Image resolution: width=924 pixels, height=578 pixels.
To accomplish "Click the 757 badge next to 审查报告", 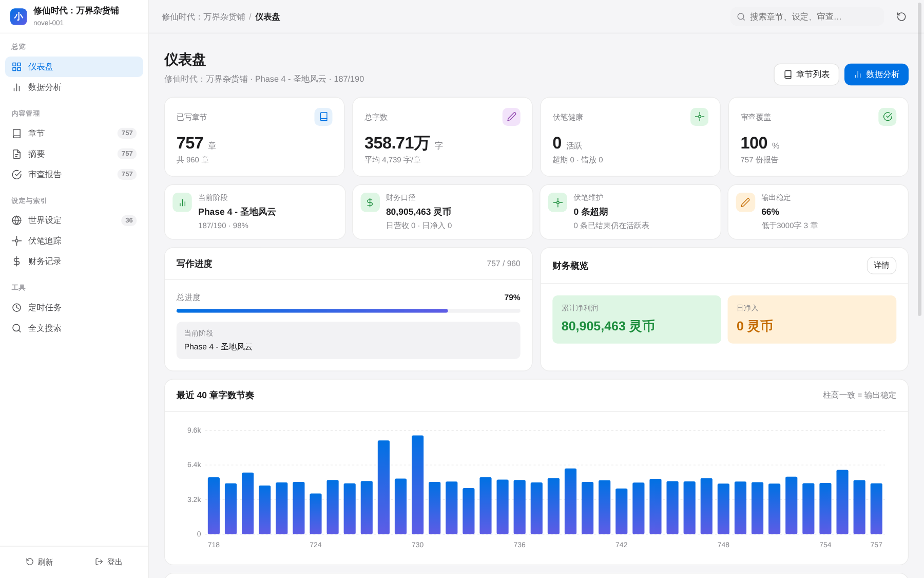I will click(127, 174).
